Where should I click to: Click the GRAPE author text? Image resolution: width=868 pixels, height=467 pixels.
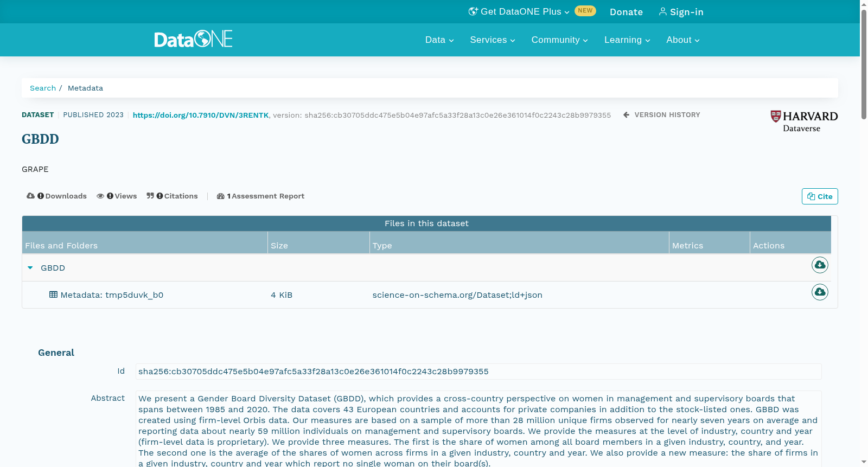click(x=35, y=169)
